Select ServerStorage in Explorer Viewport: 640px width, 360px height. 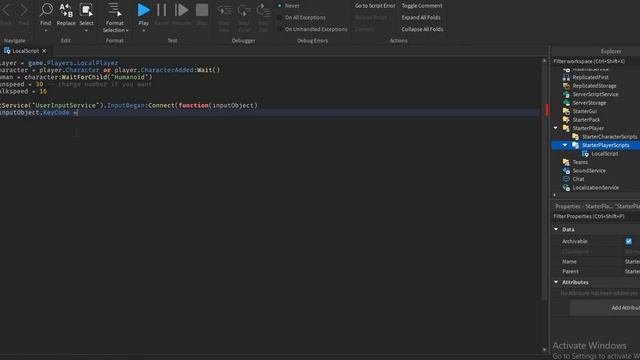click(x=589, y=103)
